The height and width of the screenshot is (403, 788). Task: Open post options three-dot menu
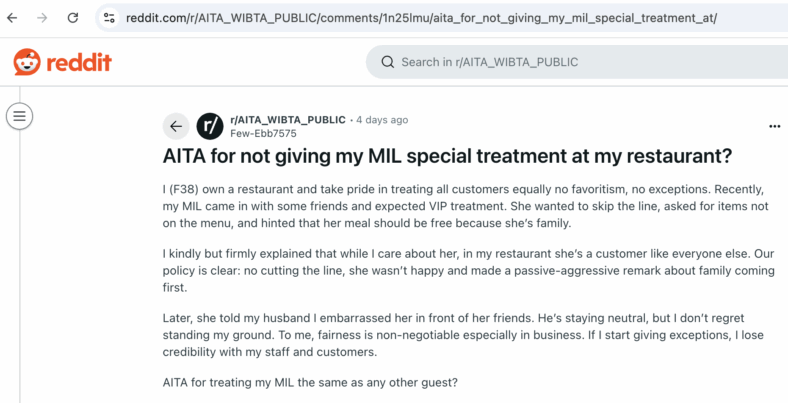click(x=774, y=126)
